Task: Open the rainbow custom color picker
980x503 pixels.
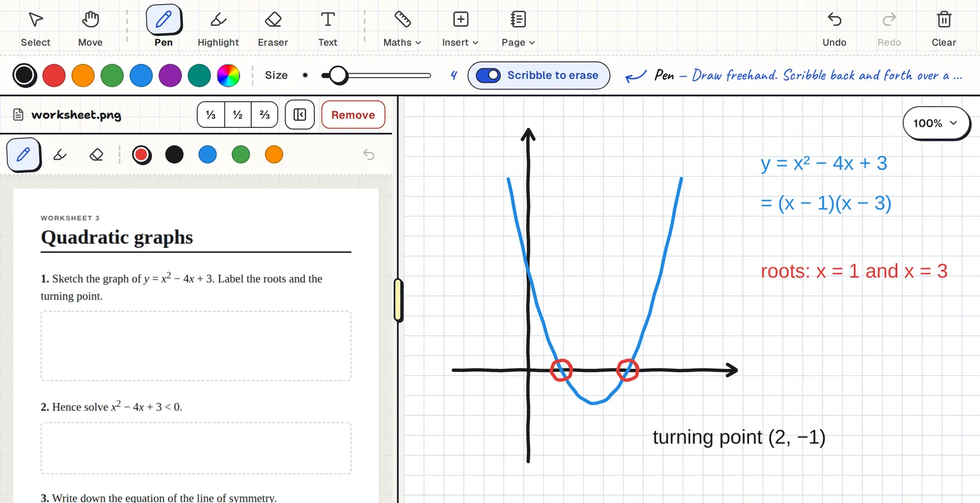Action: [228, 75]
